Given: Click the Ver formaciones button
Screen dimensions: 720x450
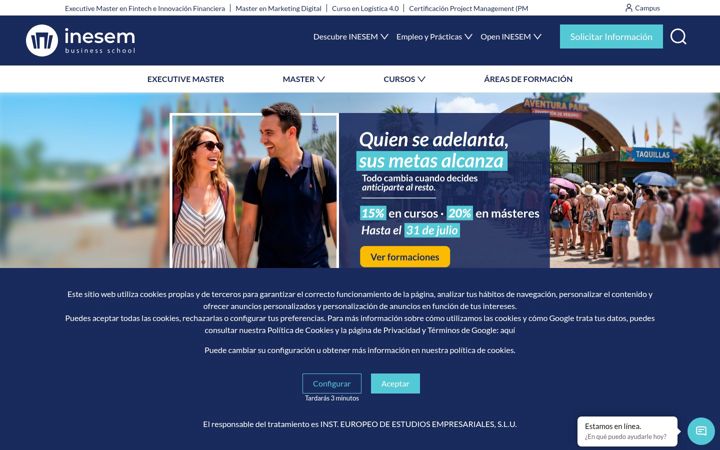Looking at the screenshot, I should pyautogui.click(x=405, y=257).
